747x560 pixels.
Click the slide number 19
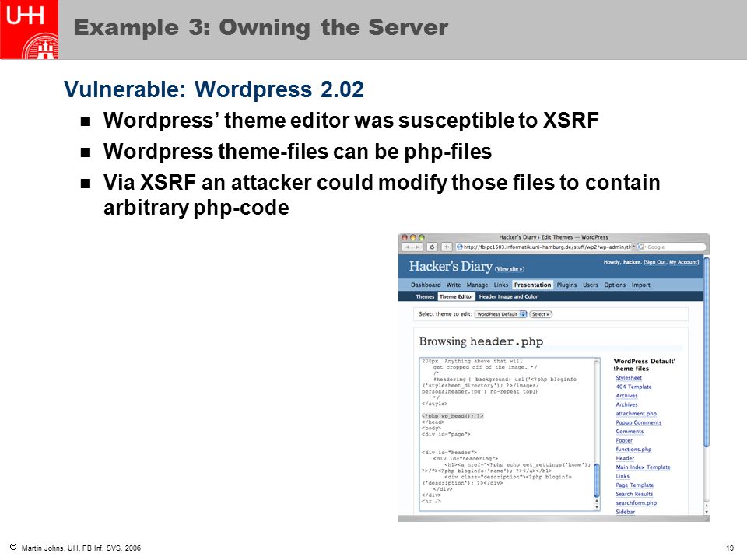729,548
